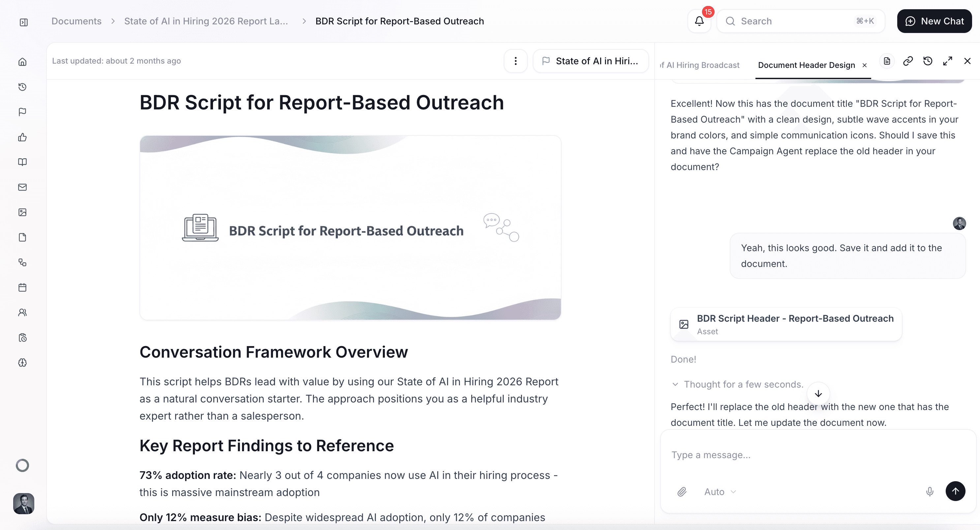Expand the 'Thought for a few seconds' section
This screenshot has width=980, height=530.
[737, 384]
